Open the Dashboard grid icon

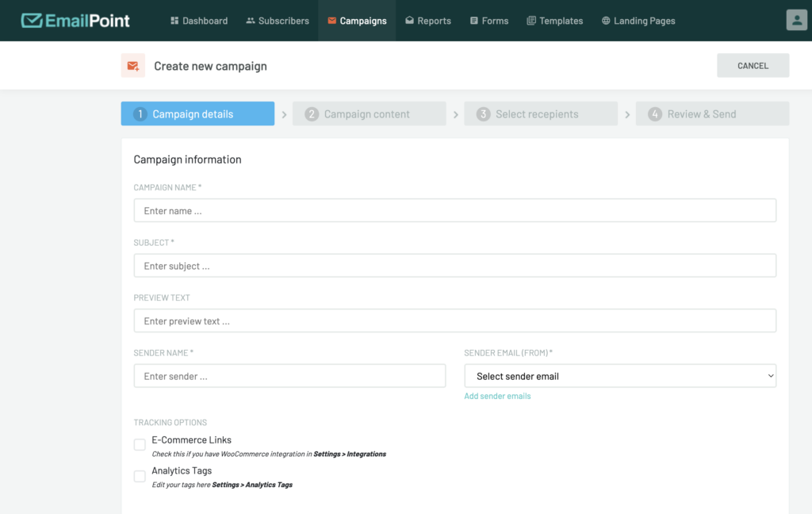[x=174, y=21]
